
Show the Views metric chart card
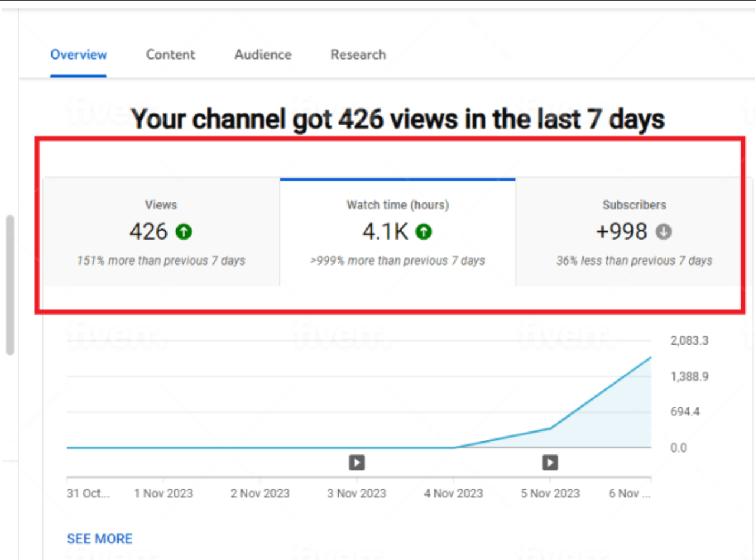(161, 232)
